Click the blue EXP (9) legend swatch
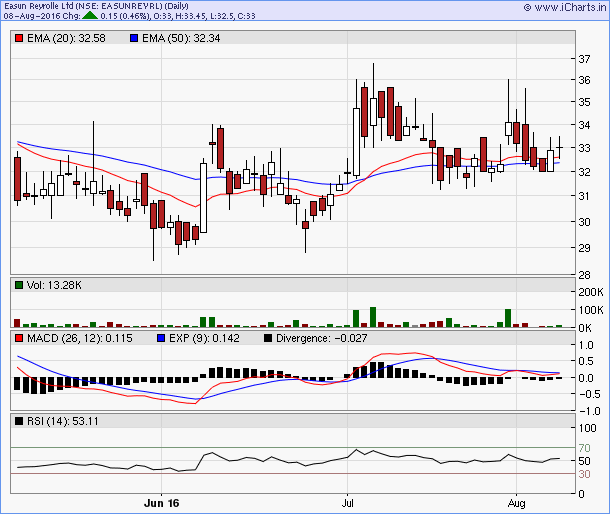Viewport: 610px width, 514px height. 161,338
